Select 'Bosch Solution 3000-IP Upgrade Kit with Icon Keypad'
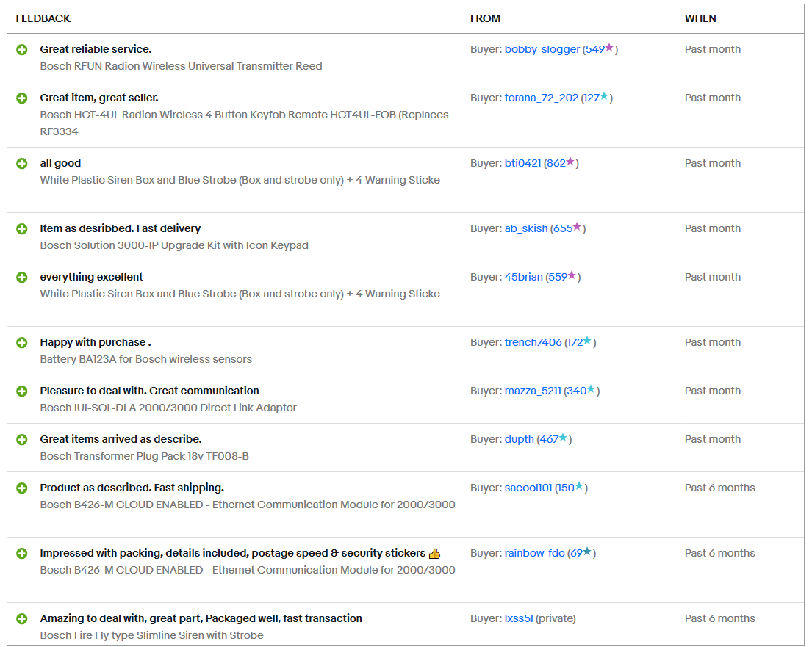 click(x=174, y=245)
